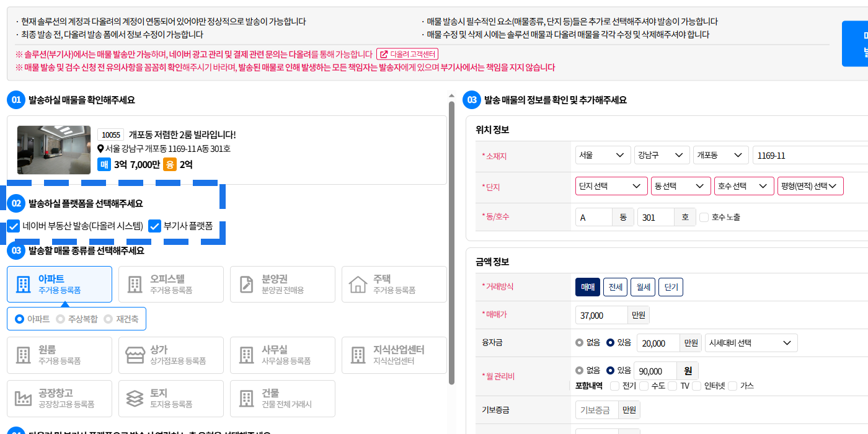868x434 pixels.
Task: Choose the 오피스텔 property type icon
Action: (135, 285)
